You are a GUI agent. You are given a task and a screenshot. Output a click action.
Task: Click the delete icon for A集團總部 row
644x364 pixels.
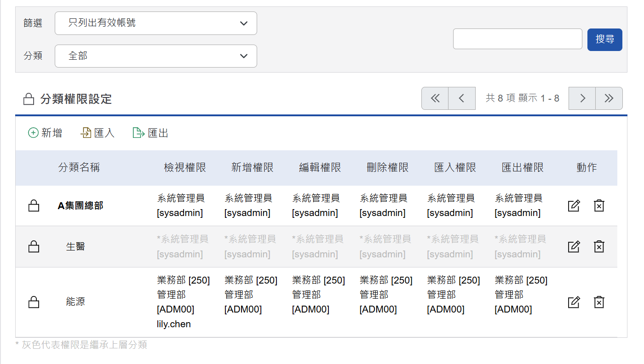598,205
